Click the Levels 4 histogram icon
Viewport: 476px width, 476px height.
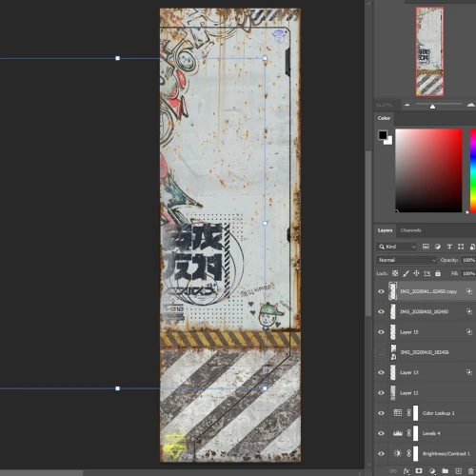(x=398, y=433)
